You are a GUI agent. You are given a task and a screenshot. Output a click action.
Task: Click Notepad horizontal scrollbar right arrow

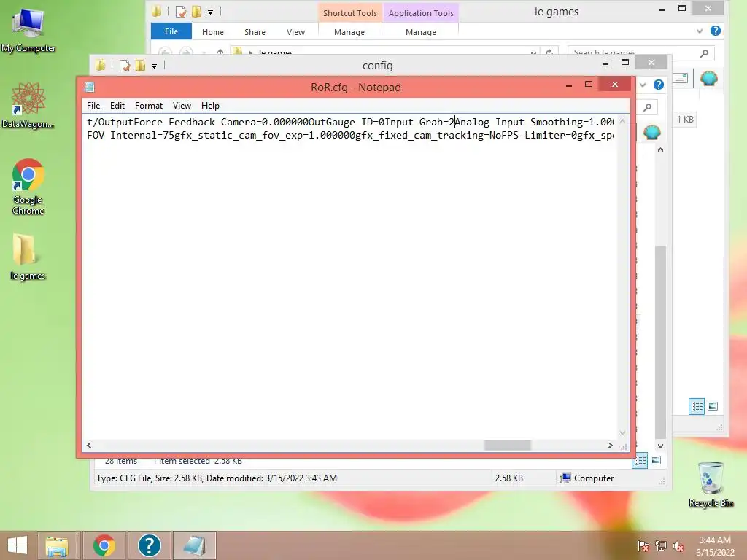[611, 446]
